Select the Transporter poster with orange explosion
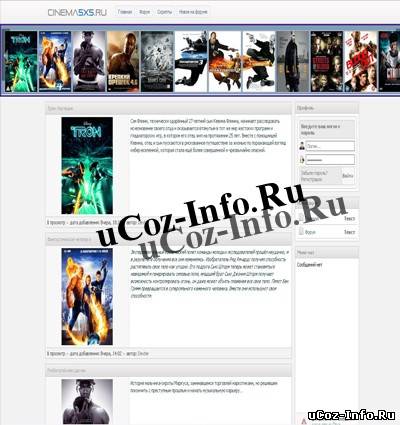 pos(225,61)
